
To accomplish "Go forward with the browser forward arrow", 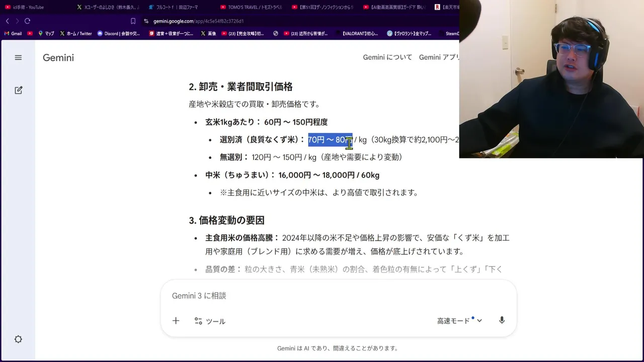I will click(x=17, y=21).
